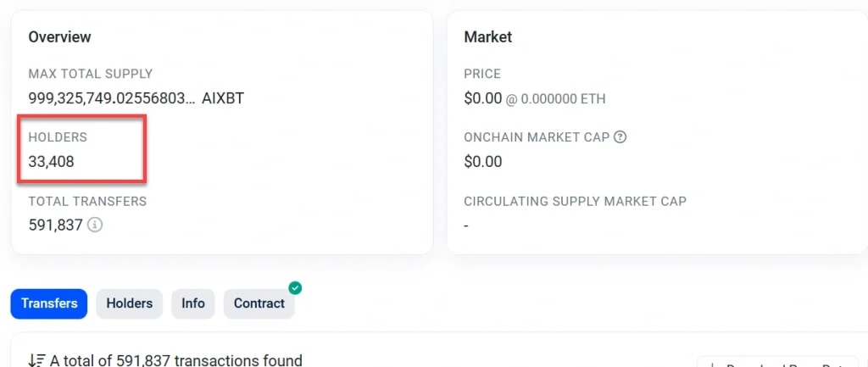
Task: Click the Circulating Supply Market Cap label
Action: (x=575, y=202)
